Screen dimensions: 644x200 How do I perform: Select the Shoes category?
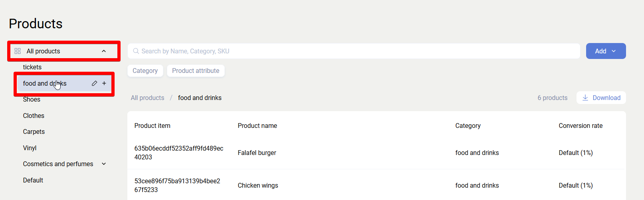coord(32,100)
